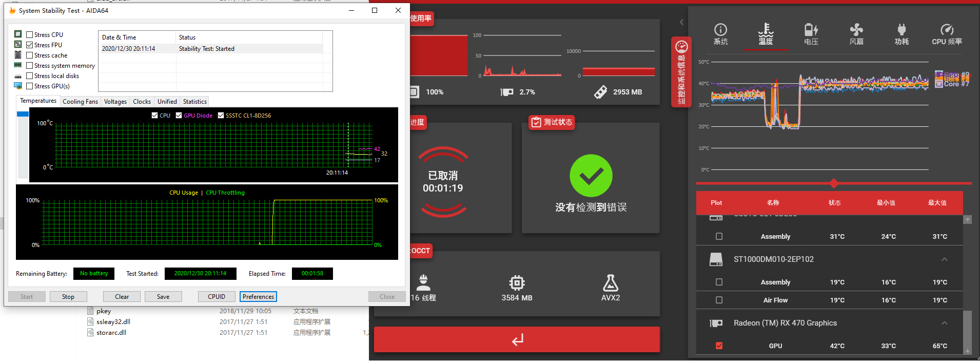Switch to the Clocks tab
This screenshot has height=361, width=980.
point(142,102)
